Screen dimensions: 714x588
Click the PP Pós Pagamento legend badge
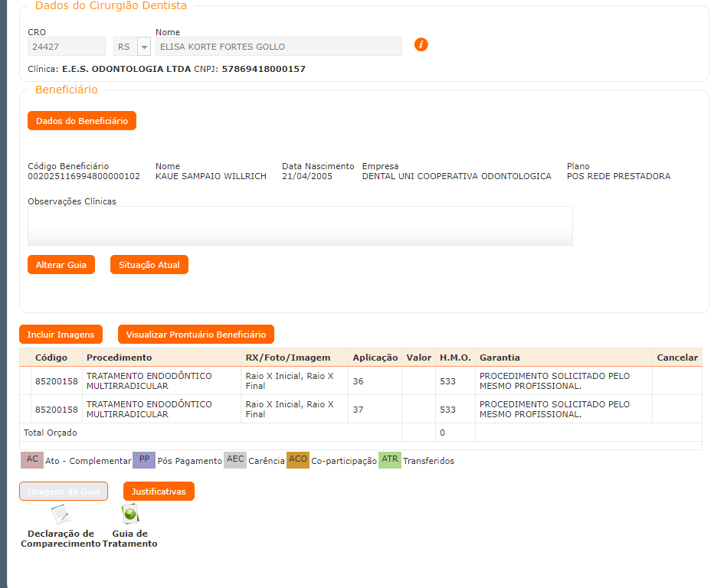point(144,459)
